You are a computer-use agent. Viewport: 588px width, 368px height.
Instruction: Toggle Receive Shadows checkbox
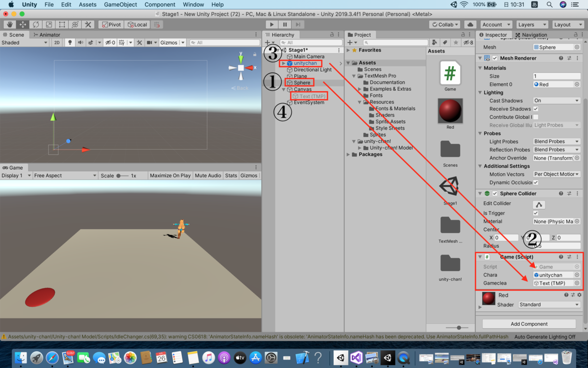tap(536, 109)
